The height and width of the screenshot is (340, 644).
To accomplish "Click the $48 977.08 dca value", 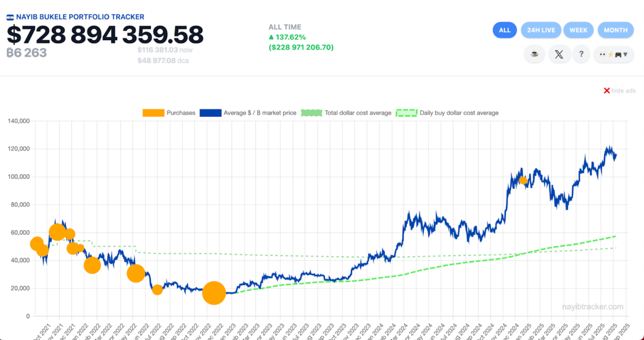I will point(163,61).
